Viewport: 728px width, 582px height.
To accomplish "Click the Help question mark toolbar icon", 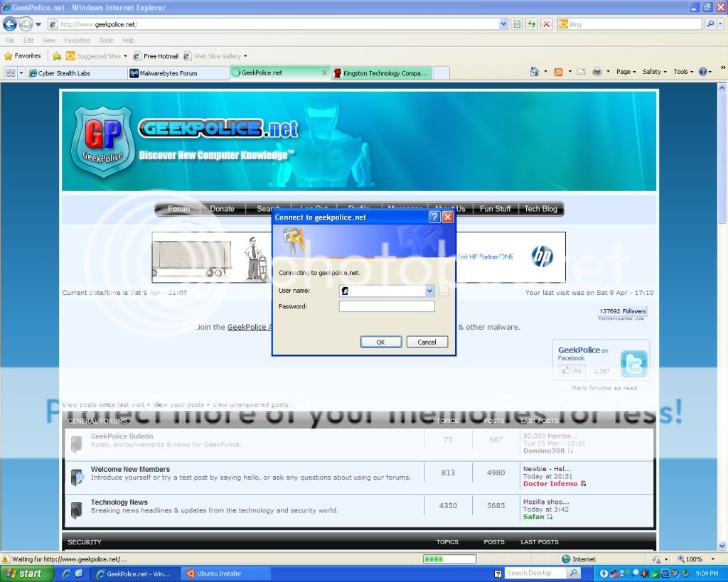I will 703,72.
